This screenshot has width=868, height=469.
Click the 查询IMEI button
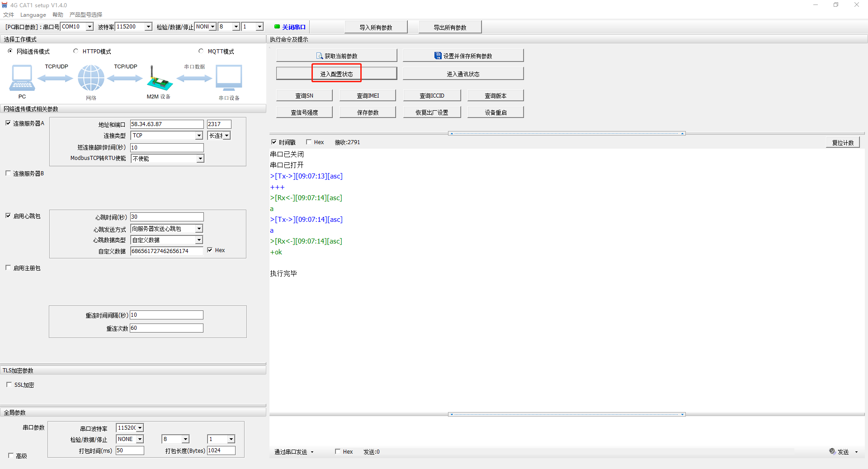click(x=368, y=95)
